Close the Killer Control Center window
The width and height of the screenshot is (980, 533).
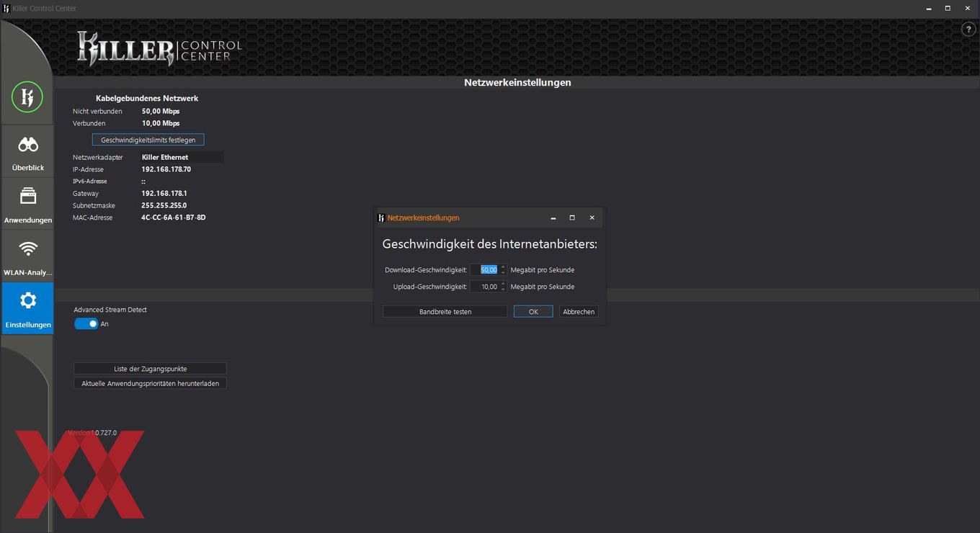pos(968,8)
